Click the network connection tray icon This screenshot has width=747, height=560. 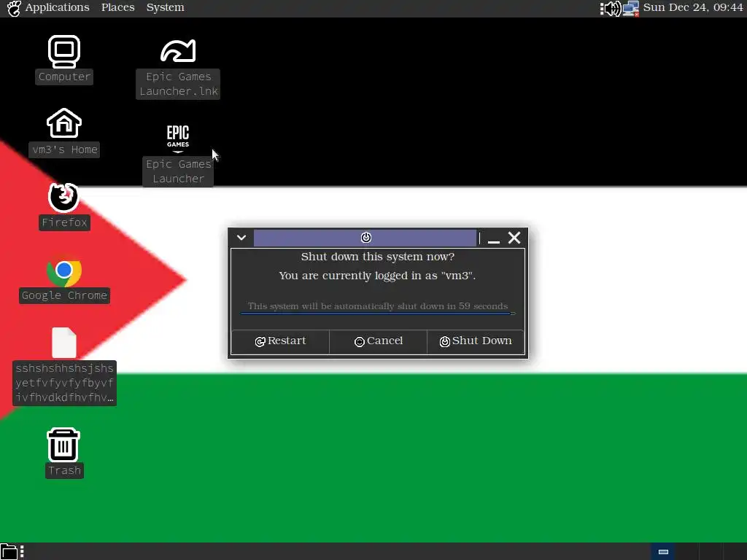pyautogui.click(x=631, y=8)
